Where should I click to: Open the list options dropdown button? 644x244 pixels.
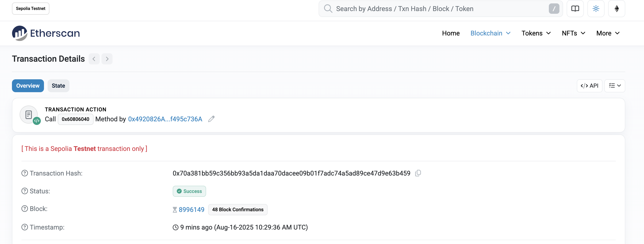coord(614,86)
